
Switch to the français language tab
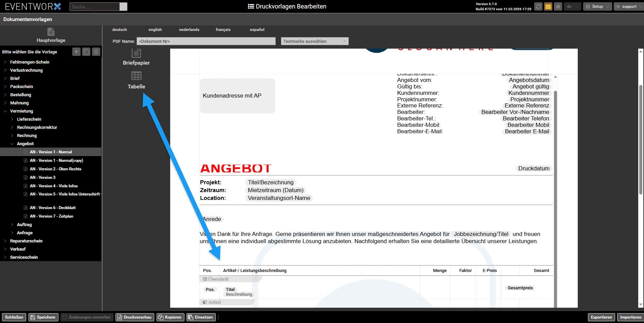[223, 30]
